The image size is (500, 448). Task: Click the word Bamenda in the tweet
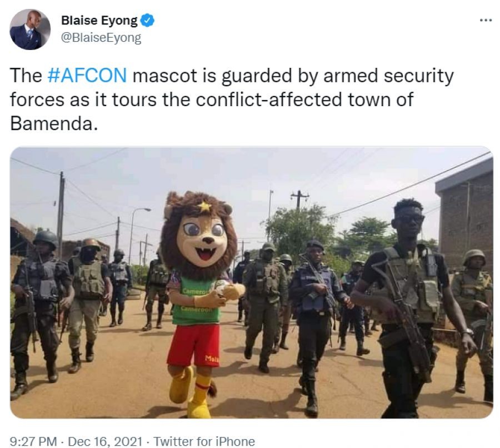point(54,123)
